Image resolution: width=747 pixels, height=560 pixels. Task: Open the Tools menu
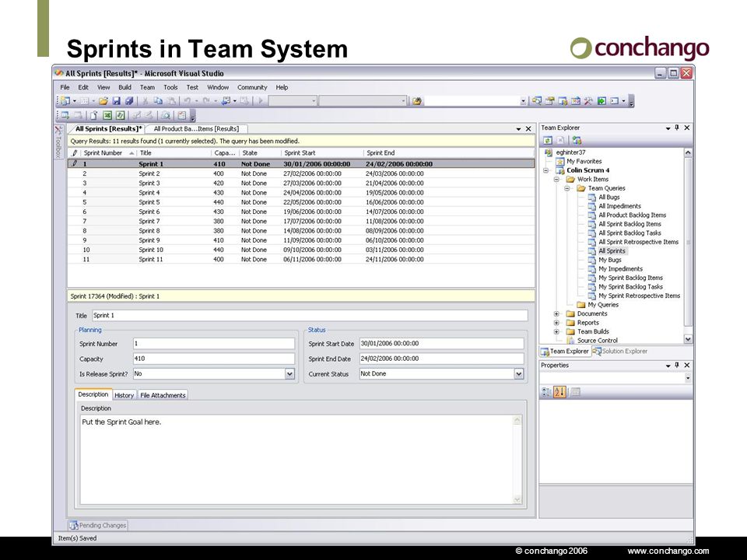point(170,88)
